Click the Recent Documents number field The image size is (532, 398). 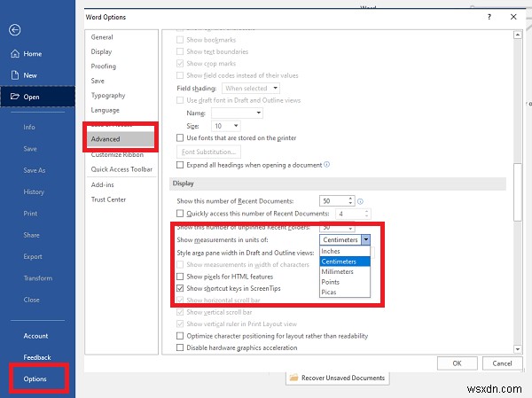(x=333, y=201)
